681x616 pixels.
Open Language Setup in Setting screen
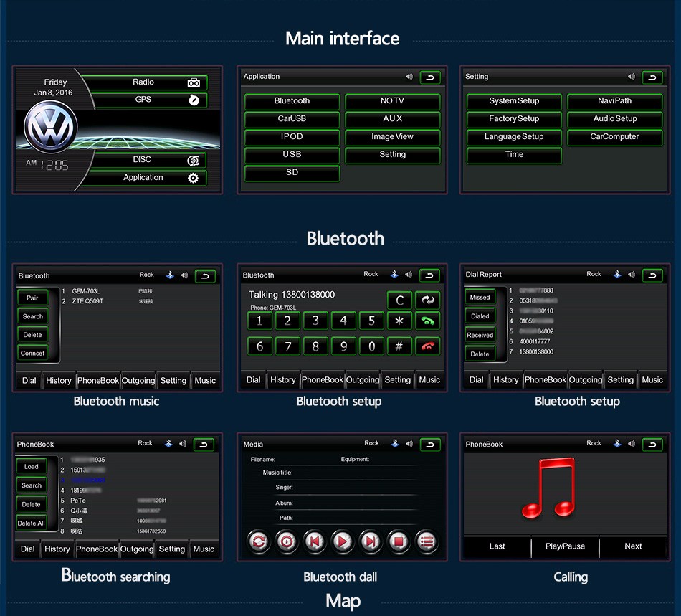pos(514,137)
